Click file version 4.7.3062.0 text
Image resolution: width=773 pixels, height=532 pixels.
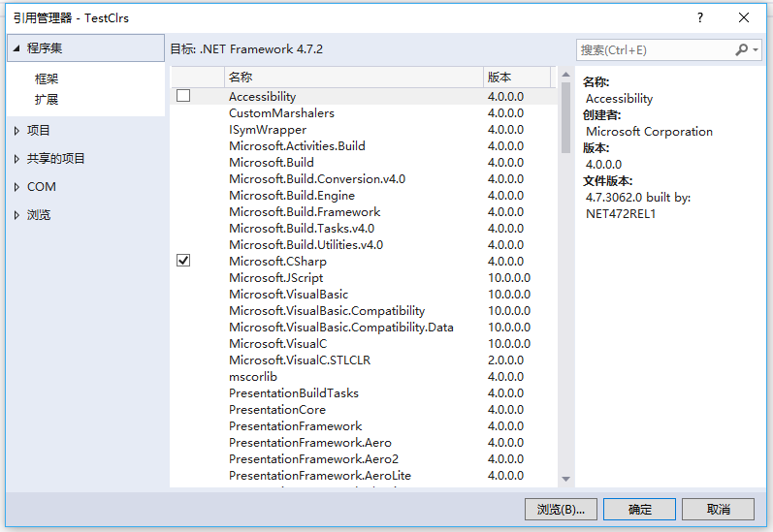(614, 198)
